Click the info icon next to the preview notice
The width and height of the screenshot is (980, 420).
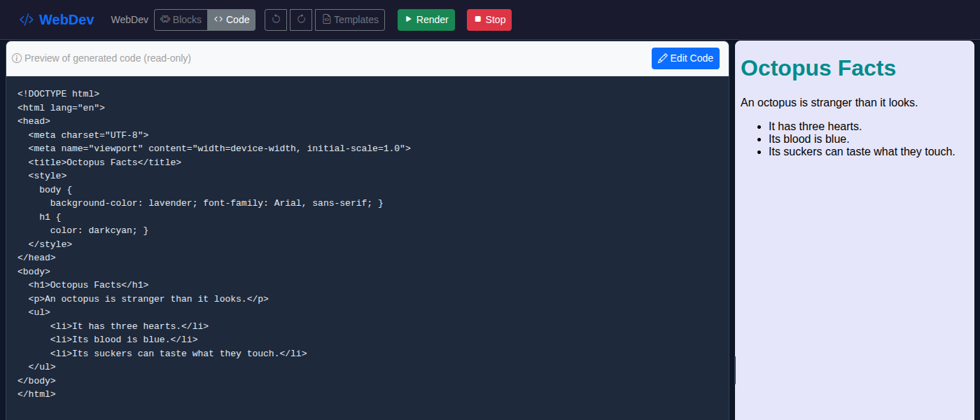17,58
